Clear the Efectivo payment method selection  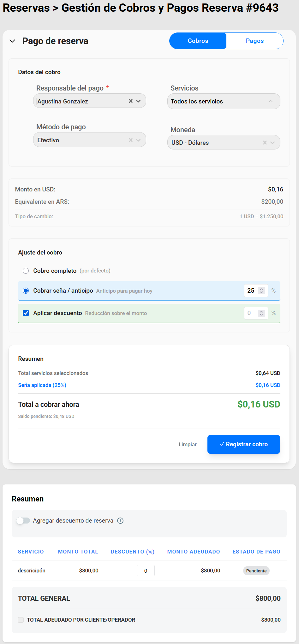tap(130, 140)
